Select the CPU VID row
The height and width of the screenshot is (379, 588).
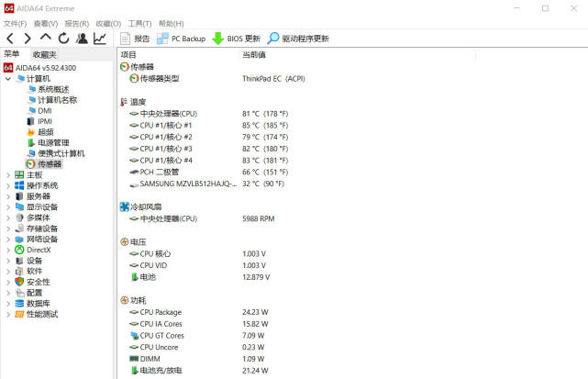(197, 265)
